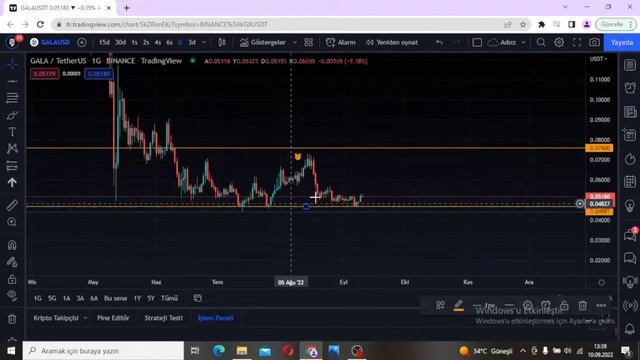Open the Pine Editör tab
The height and width of the screenshot is (360, 640).
[113, 318]
